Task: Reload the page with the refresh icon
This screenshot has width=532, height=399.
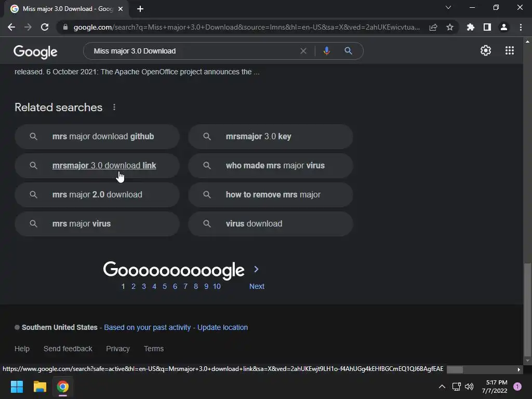Action: pyautogui.click(x=45, y=27)
